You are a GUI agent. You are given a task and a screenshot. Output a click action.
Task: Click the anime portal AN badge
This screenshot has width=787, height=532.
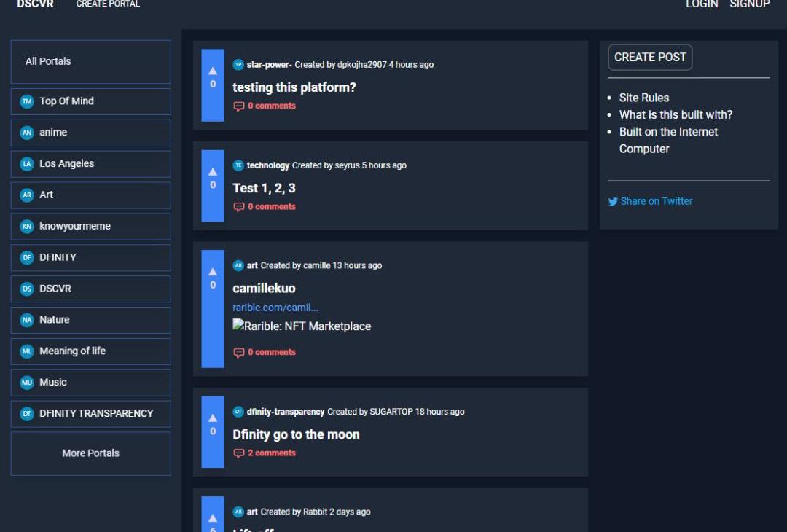click(27, 133)
